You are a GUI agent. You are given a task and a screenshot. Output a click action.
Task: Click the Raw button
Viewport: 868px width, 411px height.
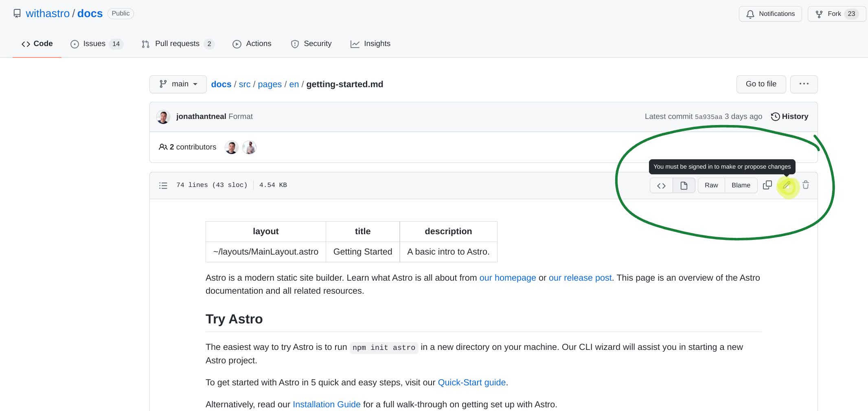tap(711, 185)
